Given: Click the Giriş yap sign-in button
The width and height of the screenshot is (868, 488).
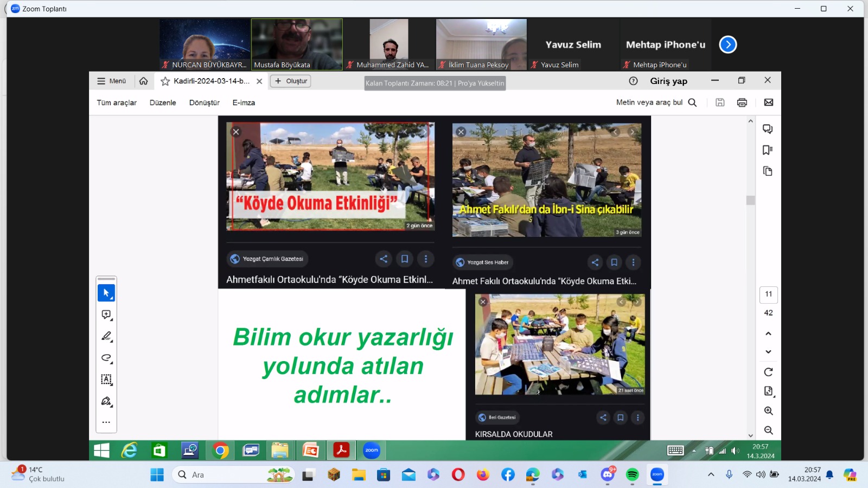Looking at the screenshot, I should click(668, 81).
